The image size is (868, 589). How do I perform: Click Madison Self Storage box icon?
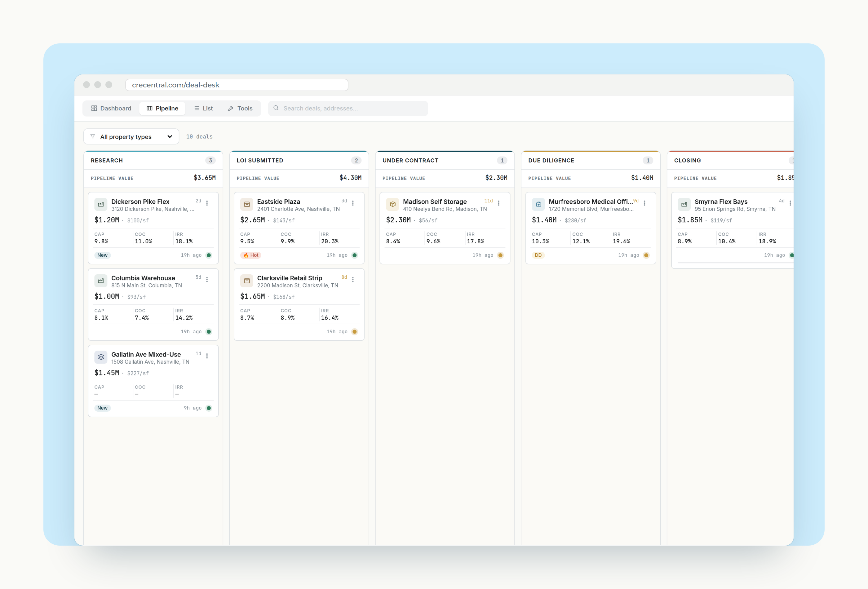pyautogui.click(x=392, y=204)
